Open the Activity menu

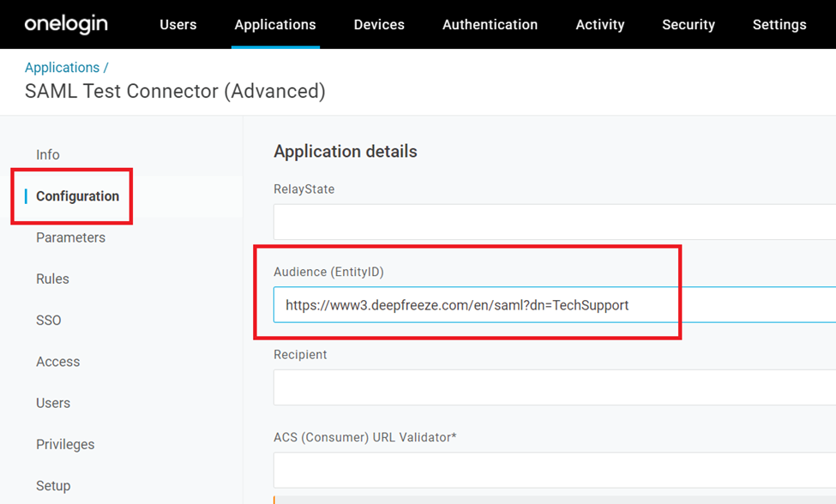pos(600,25)
